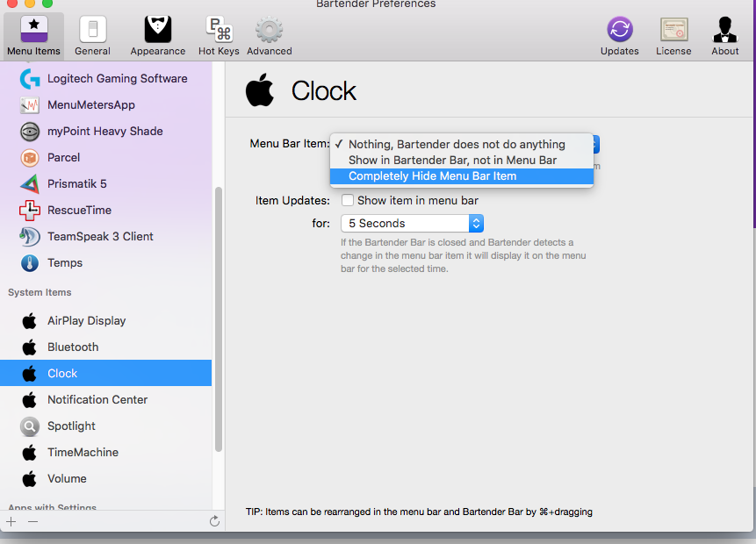Open the General preferences tab

coord(92,36)
